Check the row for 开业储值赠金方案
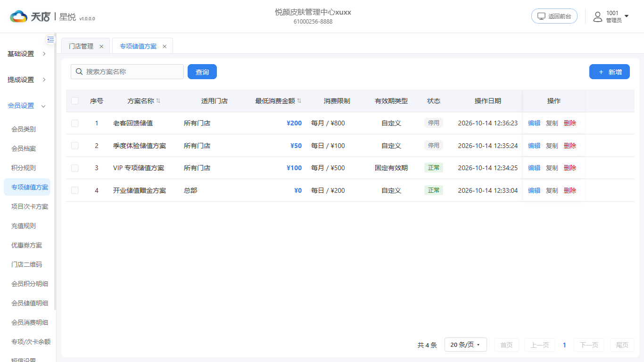 (75, 190)
